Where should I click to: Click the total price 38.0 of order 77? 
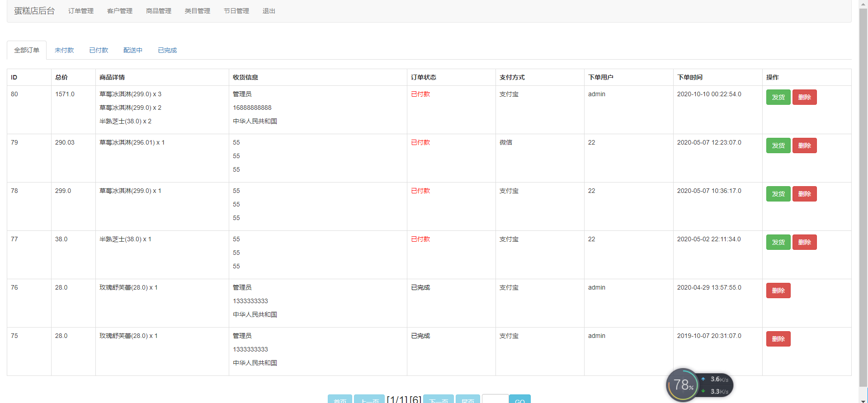[61, 239]
